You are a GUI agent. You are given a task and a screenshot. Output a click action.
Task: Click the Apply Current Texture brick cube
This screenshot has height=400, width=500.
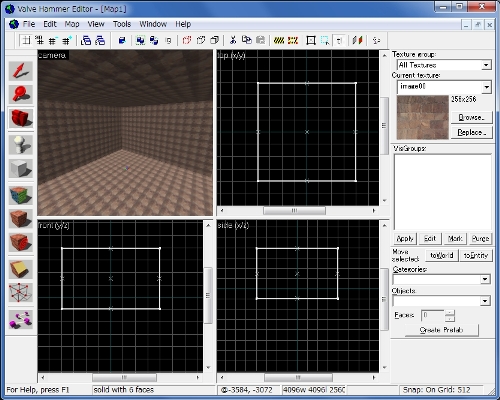[21, 219]
